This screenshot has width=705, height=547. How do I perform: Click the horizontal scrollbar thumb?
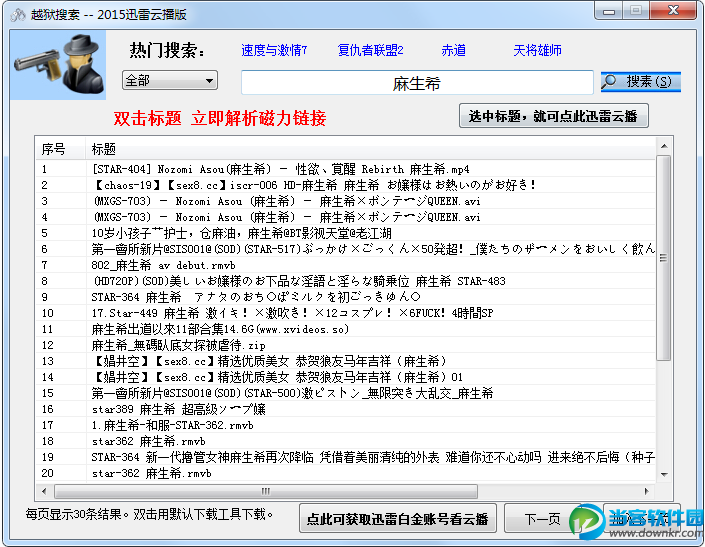click(266, 491)
